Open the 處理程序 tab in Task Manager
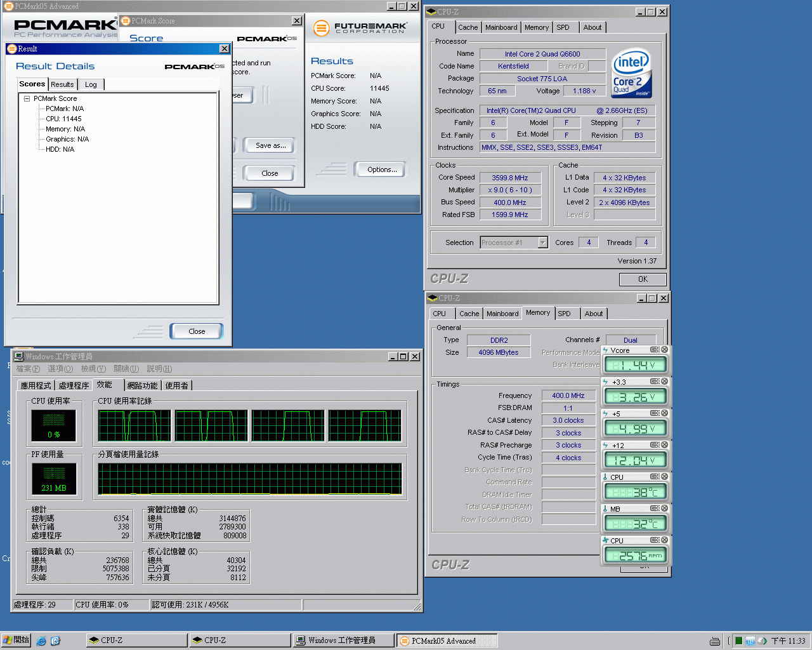 click(x=74, y=385)
